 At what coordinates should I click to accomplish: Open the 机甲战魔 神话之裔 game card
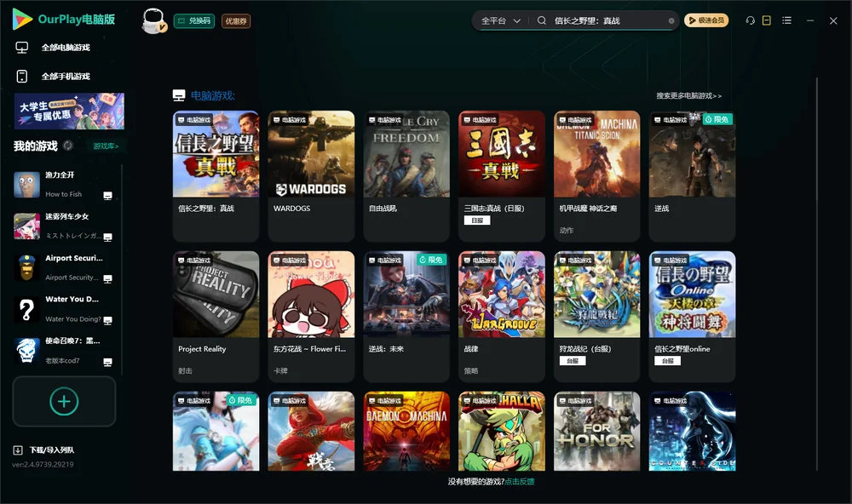pyautogui.click(x=597, y=176)
